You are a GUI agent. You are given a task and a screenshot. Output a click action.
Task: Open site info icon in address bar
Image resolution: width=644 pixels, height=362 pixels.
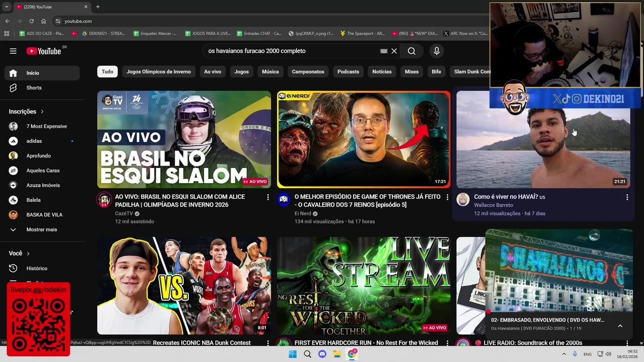click(x=58, y=21)
